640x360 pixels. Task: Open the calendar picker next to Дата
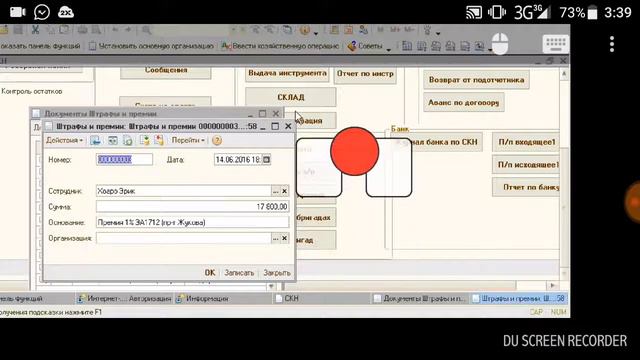point(267,160)
